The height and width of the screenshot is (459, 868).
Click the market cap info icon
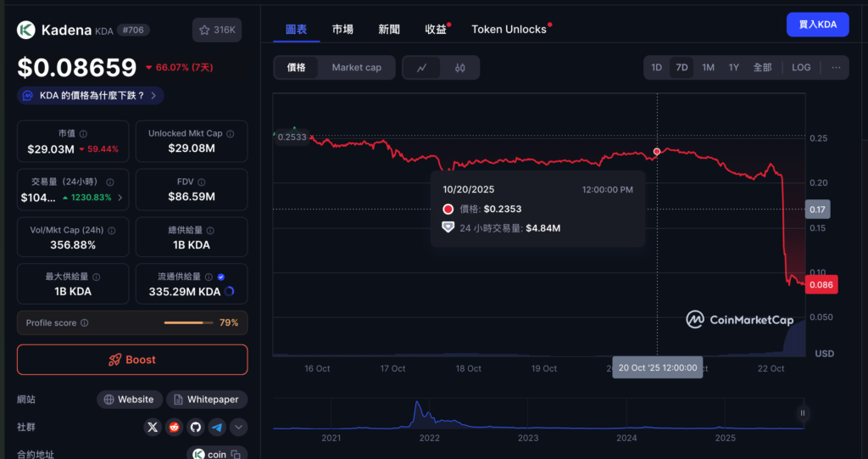(83, 134)
